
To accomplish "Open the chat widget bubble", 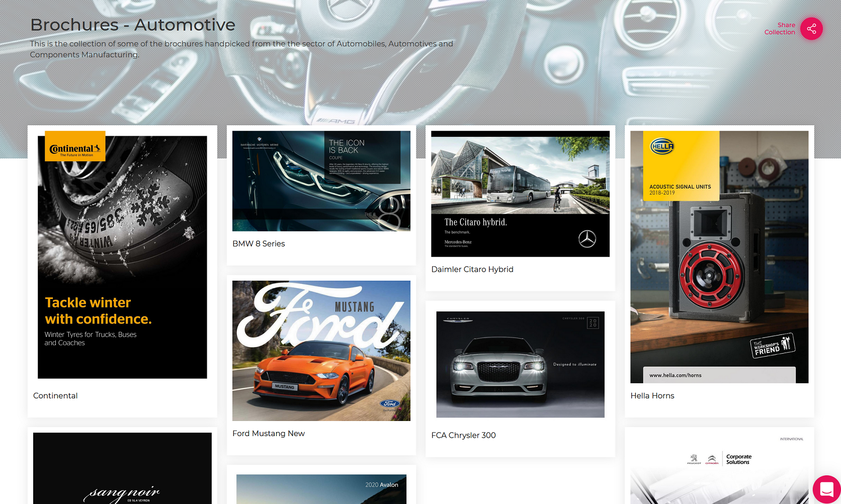I will pos(826,489).
